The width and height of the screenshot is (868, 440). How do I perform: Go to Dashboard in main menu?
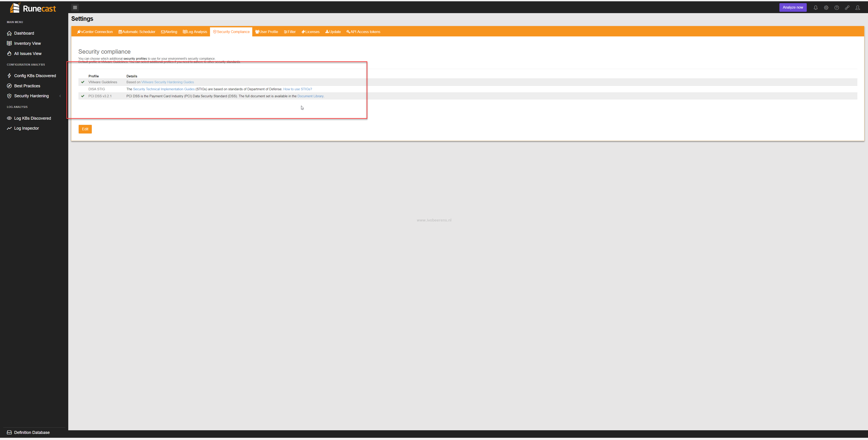[x=24, y=33]
